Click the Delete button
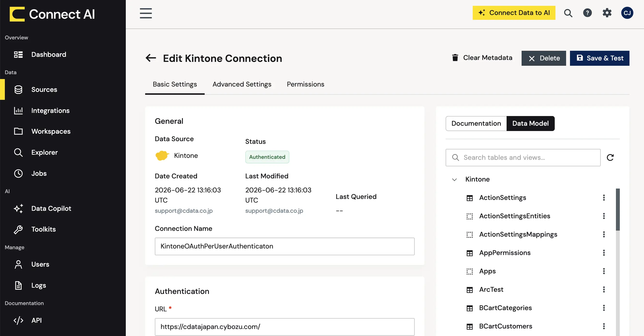644x336 pixels. click(544, 58)
